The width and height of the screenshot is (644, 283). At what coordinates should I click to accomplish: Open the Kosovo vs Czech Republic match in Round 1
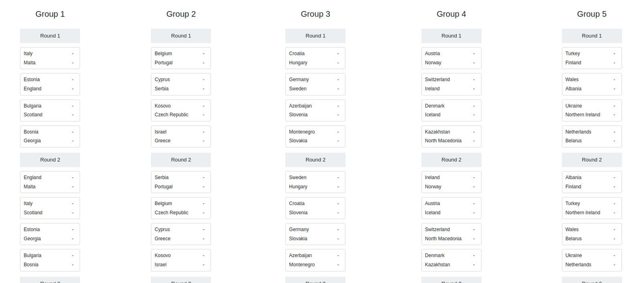(x=181, y=110)
